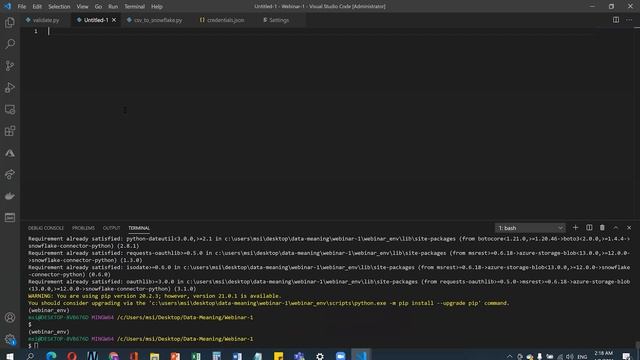Open the File menu
Image resolution: width=640 pixels, height=360 pixels.
(x=22, y=7)
